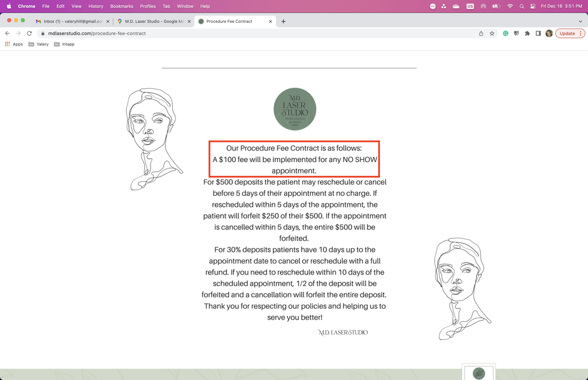
Task: Click the M.D. Laser Studio round logo
Action: pyautogui.click(x=295, y=109)
